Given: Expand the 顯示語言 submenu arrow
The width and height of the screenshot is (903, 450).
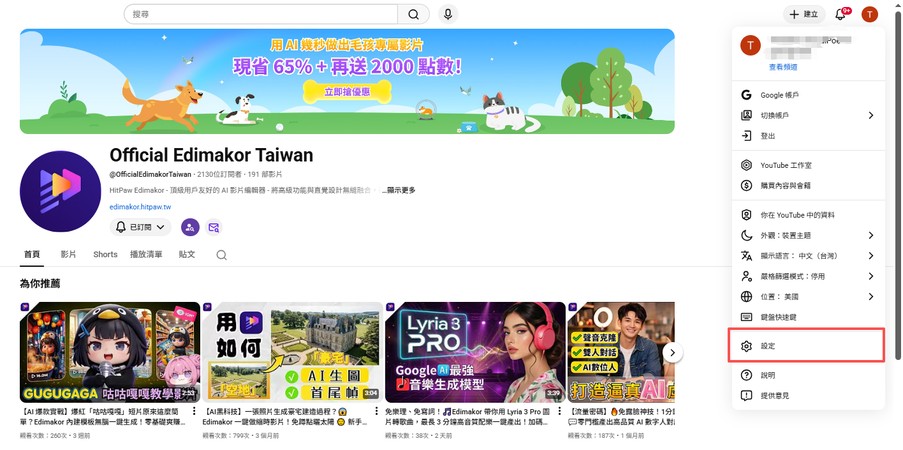Looking at the screenshot, I should click(x=871, y=255).
